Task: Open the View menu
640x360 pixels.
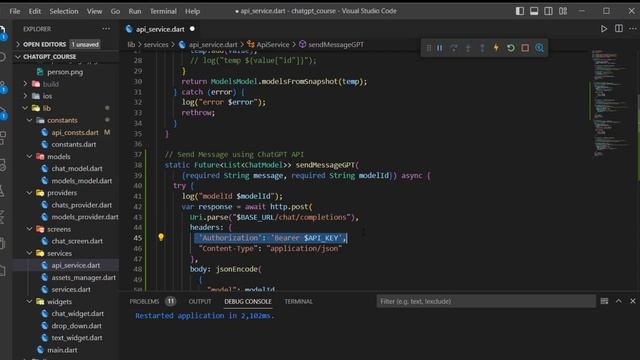Action: pos(94,11)
